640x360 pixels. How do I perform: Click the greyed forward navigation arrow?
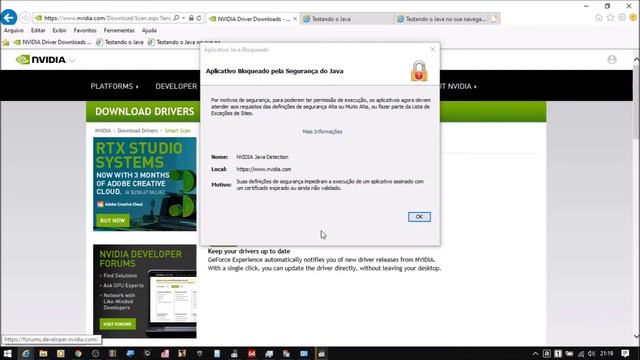(x=24, y=18)
